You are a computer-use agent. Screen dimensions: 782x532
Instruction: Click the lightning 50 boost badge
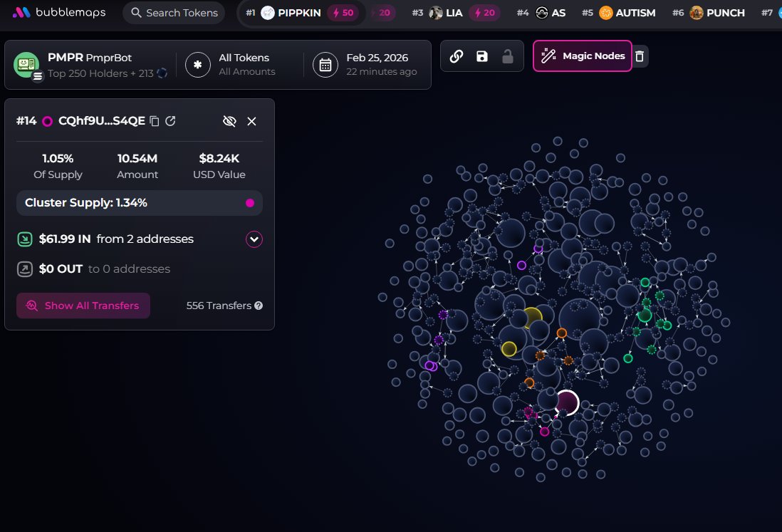[343, 13]
